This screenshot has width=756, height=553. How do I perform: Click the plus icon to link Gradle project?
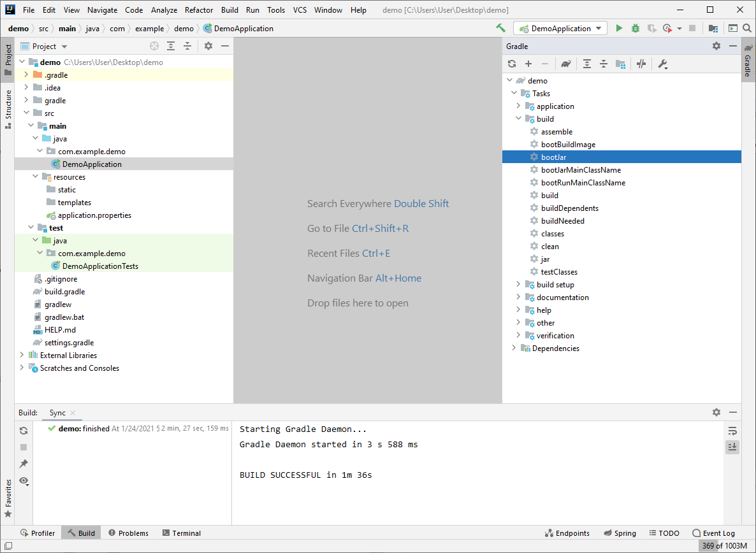pos(528,64)
